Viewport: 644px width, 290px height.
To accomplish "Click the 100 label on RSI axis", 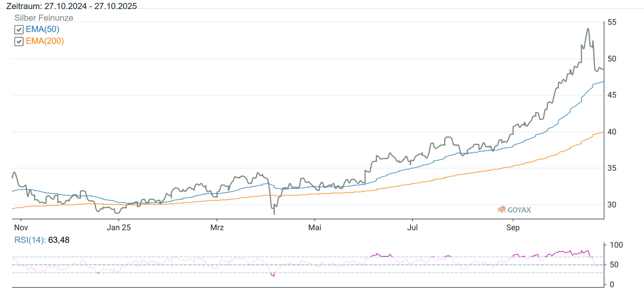I will [616, 245].
